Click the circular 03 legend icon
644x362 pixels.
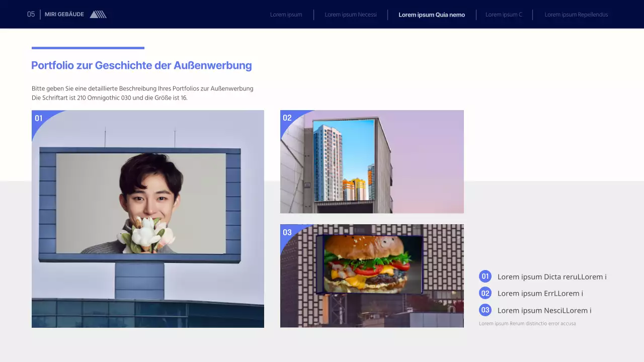(x=485, y=310)
